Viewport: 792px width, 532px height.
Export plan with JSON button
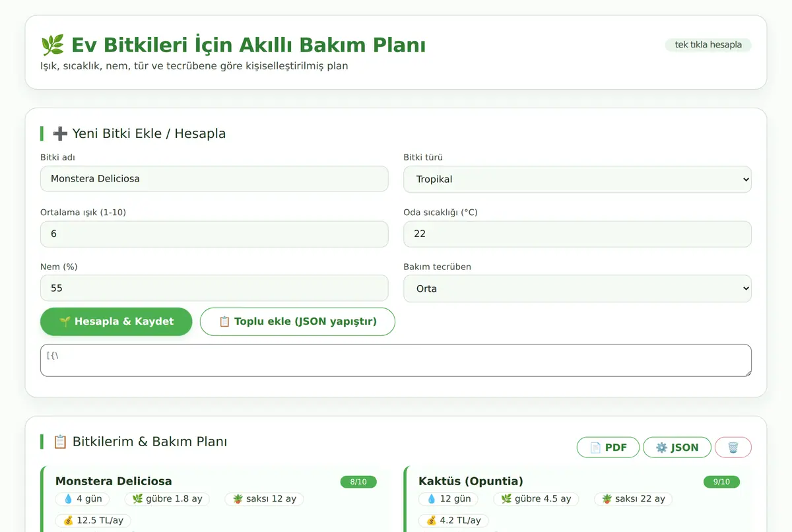(677, 447)
